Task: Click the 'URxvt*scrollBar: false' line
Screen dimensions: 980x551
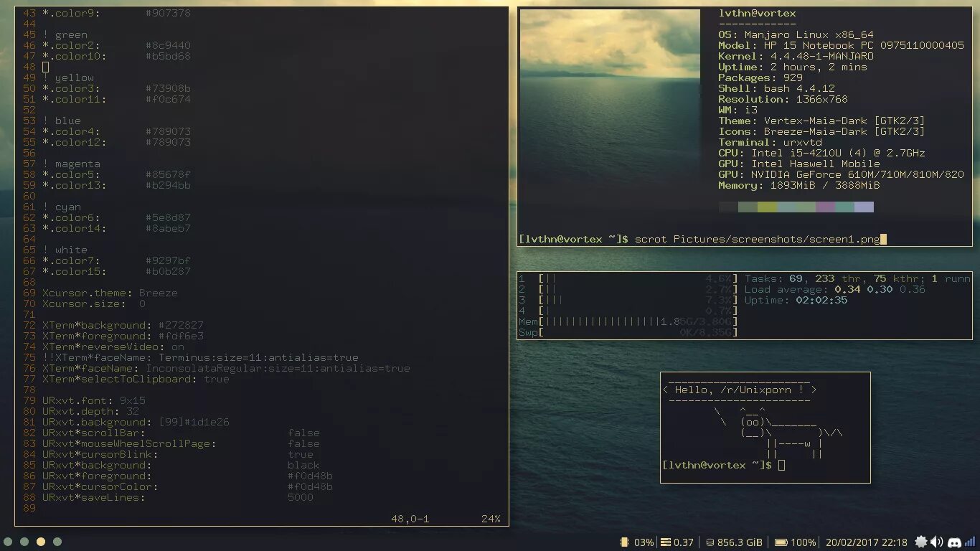Action: pyautogui.click(x=181, y=433)
